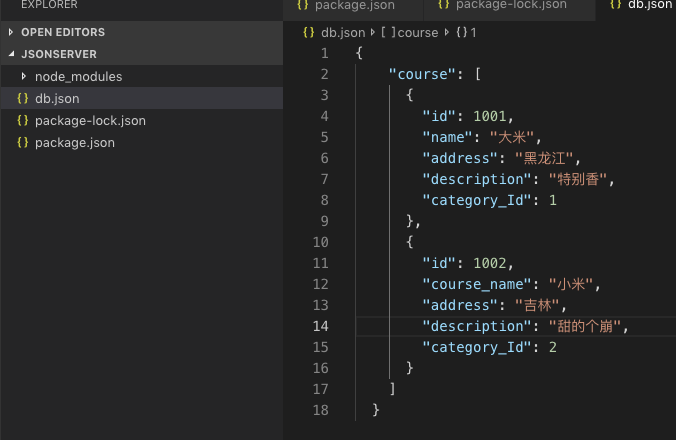The width and height of the screenshot is (676, 440).
Task: Switch to the package-lock.json tab
Action: [x=511, y=5]
